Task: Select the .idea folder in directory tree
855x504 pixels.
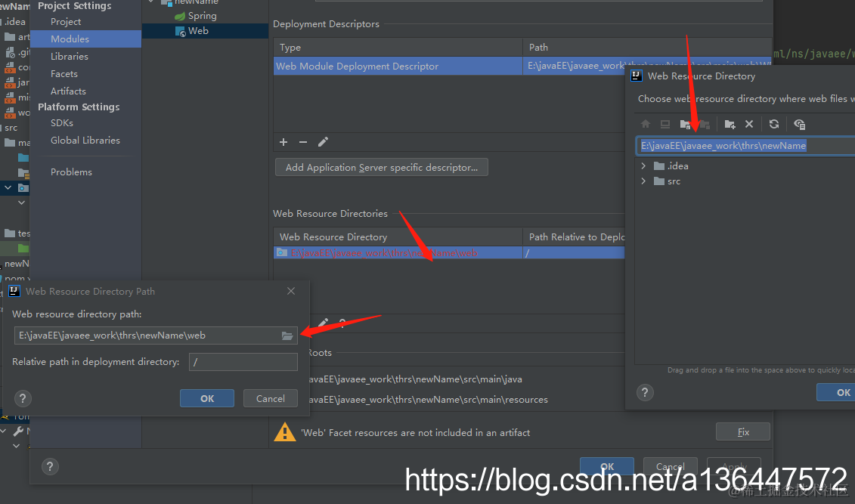Action: click(x=671, y=165)
